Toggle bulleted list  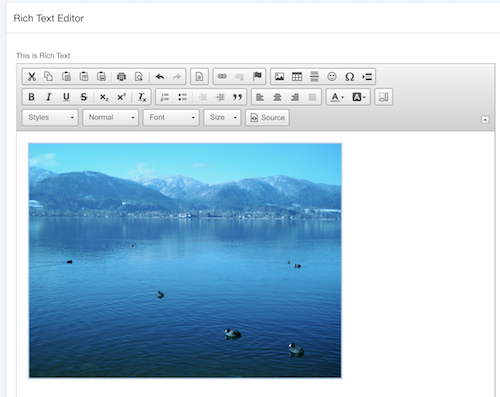click(x=182, y=97)
